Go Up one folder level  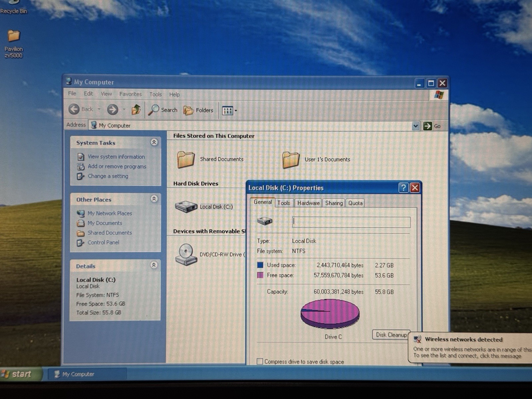tap(136, 109)
